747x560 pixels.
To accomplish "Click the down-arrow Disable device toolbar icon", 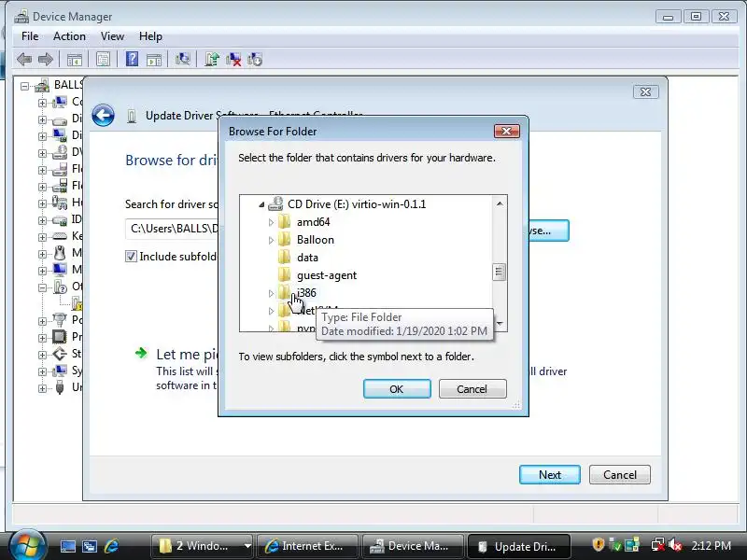I will [255, 60].
